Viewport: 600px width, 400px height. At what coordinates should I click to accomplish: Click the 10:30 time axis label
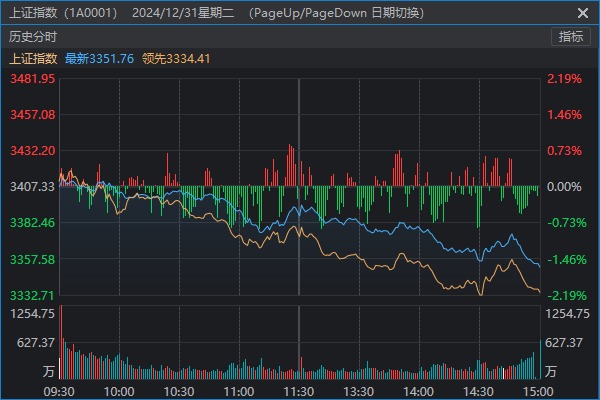(x=179, y=391)
